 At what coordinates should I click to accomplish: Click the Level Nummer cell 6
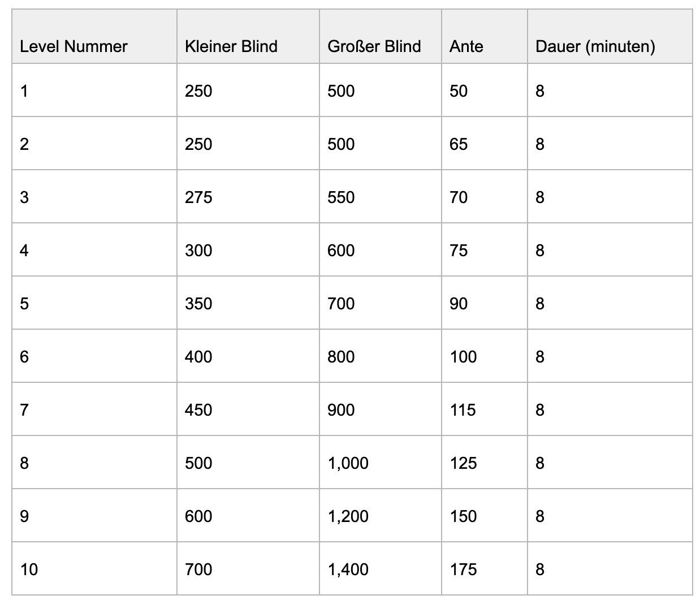coord(24,357)
